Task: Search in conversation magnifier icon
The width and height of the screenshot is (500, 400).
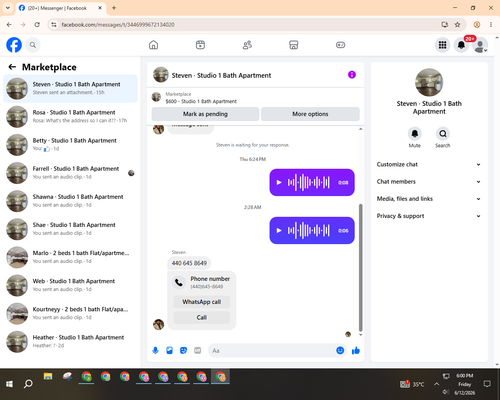Action: click(x=443, y=134)
